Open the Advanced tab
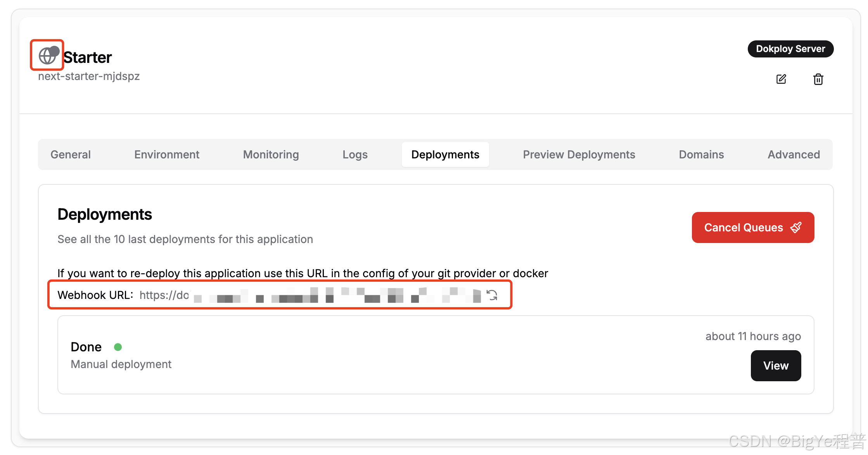 pos(794,155)
